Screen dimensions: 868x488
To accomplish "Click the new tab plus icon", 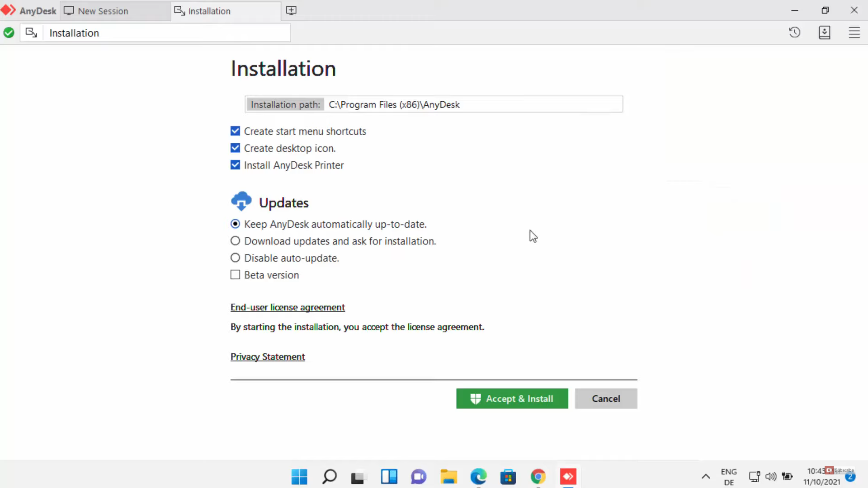I will (291, 10).
